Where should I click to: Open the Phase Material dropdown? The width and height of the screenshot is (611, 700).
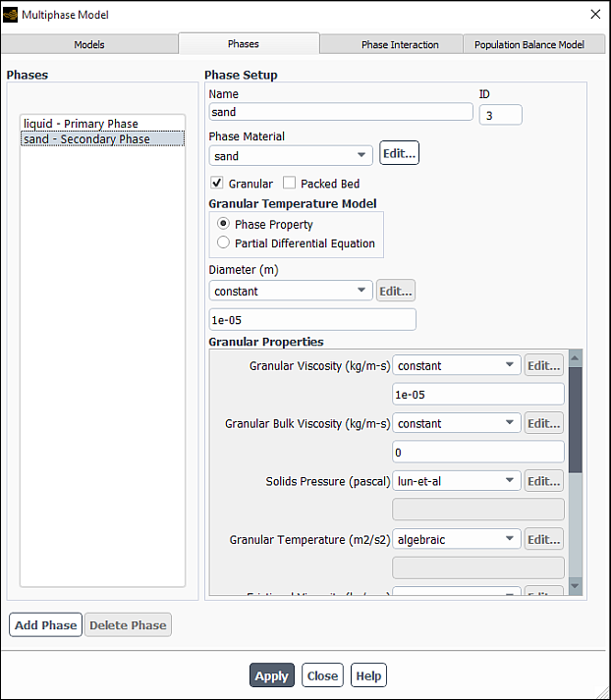(291, 156)
